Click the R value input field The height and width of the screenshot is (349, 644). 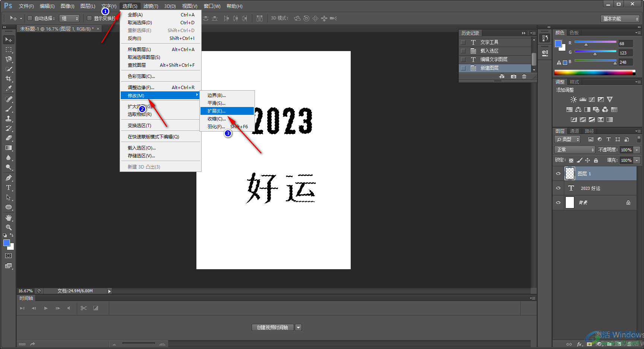625,44
